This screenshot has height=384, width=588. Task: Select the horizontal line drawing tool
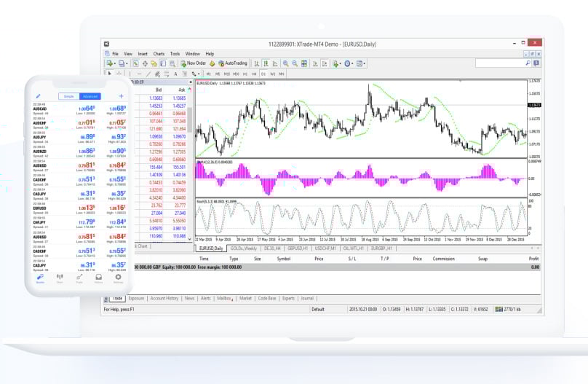pos(139,74)
